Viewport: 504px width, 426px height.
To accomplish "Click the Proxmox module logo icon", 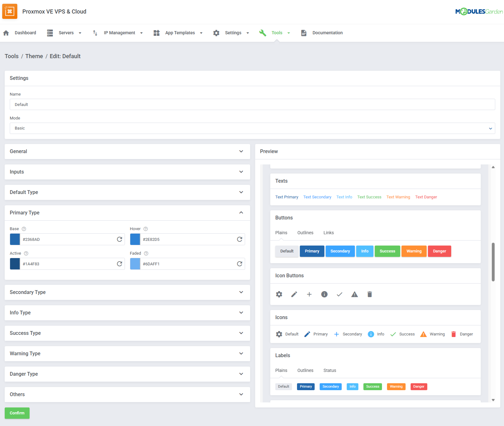I will 10,12.
